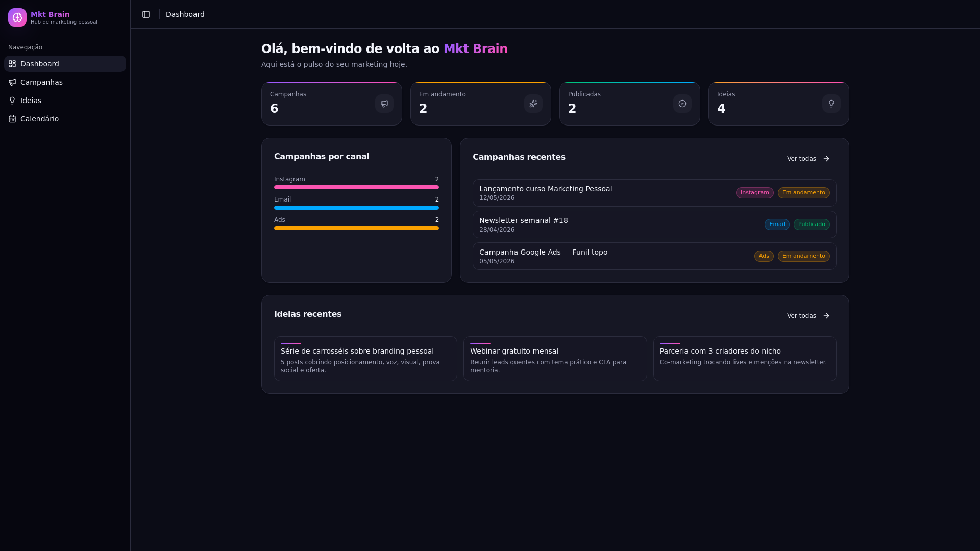The width and height of the screenshot is (980, 551).
Task: Click the Campanhas por canal heading
Action: pos(322,157)
